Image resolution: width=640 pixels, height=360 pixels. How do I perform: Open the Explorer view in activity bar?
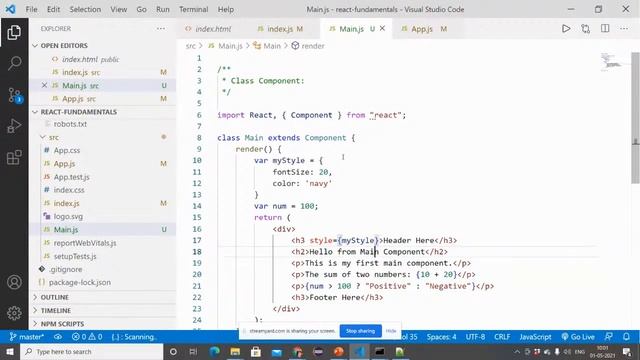pos(14,32)
